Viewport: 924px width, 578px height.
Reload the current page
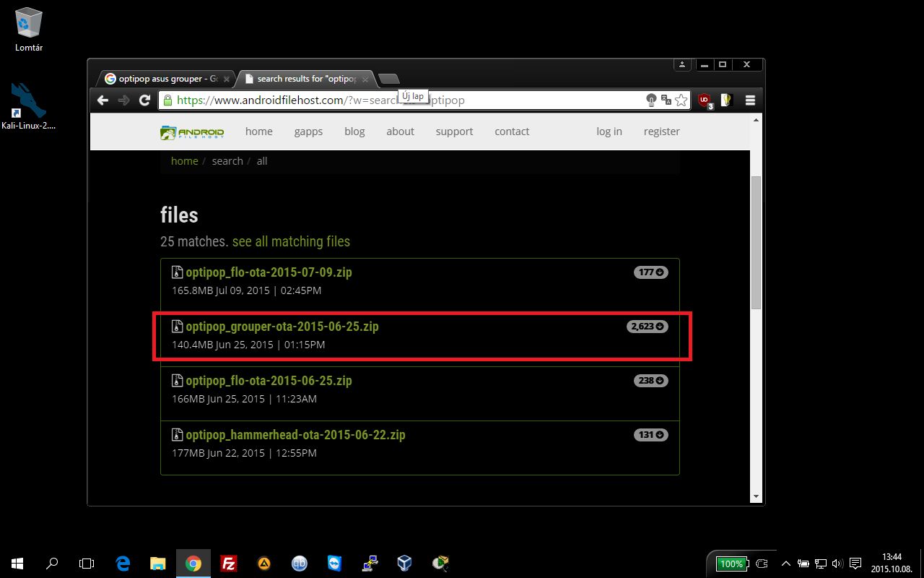click(144, 100)
